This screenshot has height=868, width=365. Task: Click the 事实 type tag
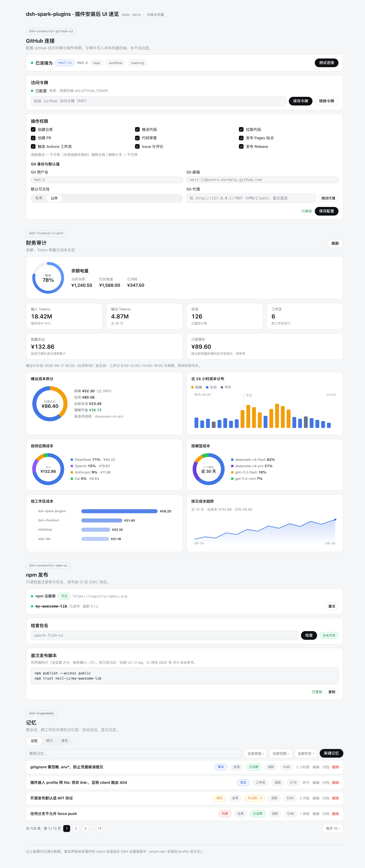click(221, 767)
